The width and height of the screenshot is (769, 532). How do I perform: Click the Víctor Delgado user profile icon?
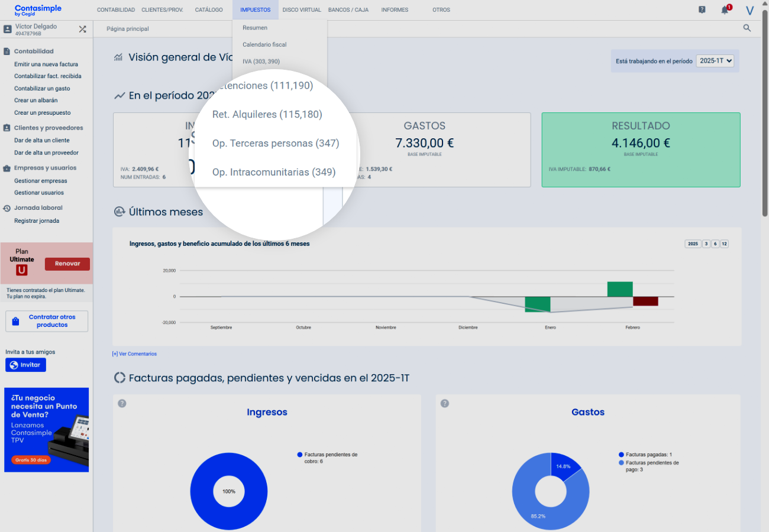pyautogui.click(x=8, y=29)
